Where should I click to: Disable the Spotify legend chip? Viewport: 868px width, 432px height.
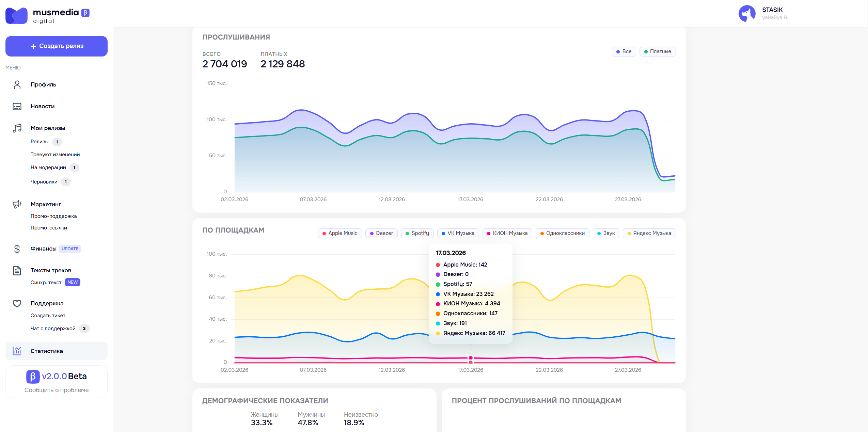[417, 233]
